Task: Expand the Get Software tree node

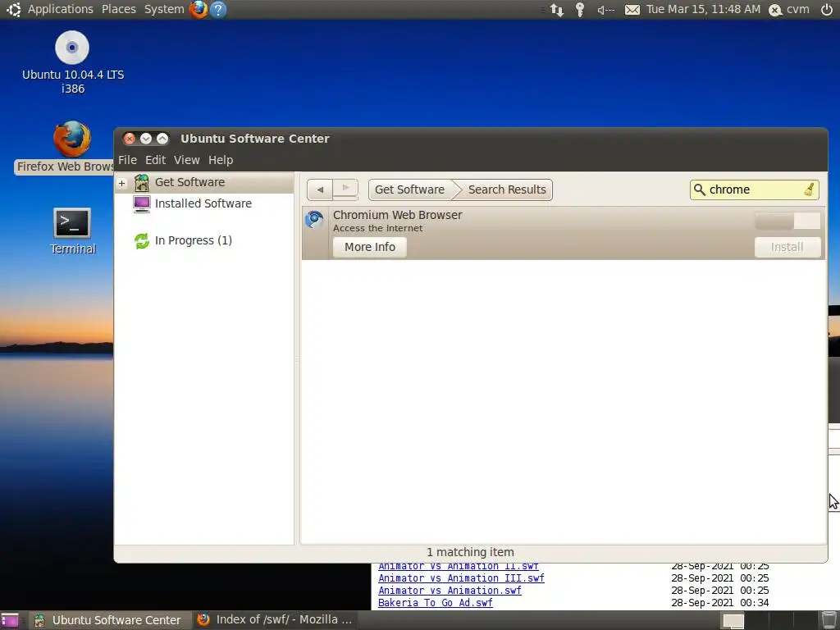Action: pyautogui.click(x=122, y=183)
